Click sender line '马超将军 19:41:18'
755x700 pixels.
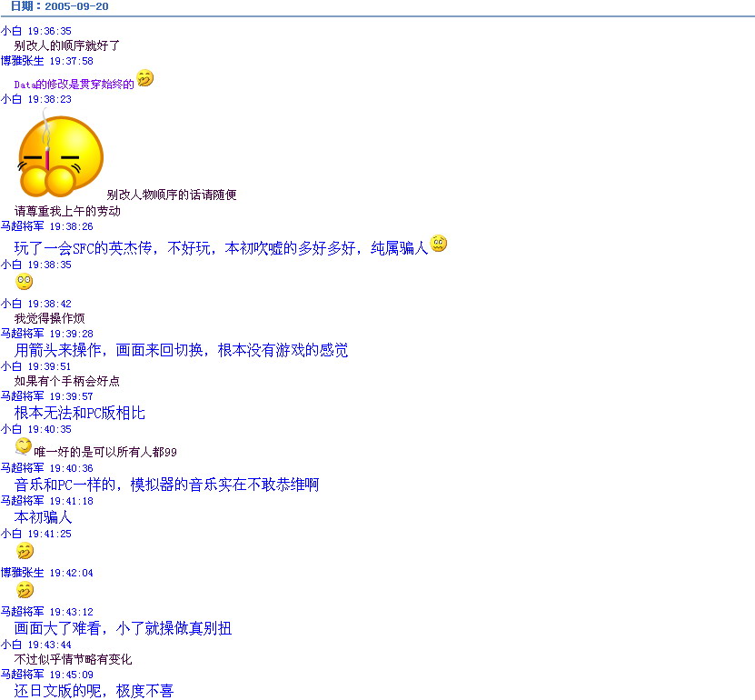coord(47,501)
